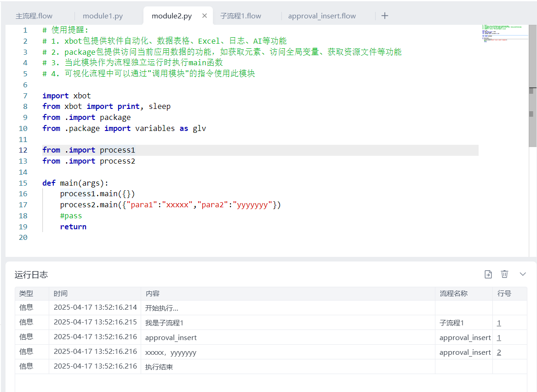Viewport: 537px width, 392px height.
Task: Click the 内容 column header in log
Action: pos(152,294)
